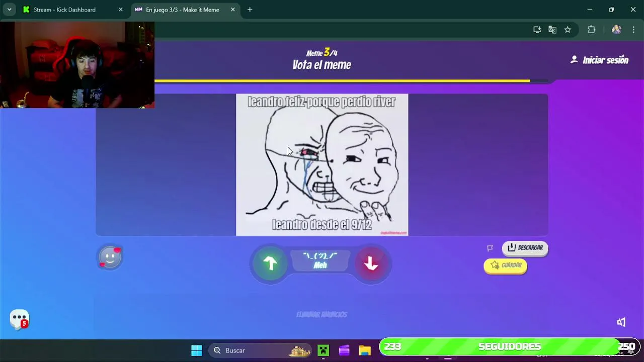Open the purple app icon on taskbar
Viewport: 644px width, 362px height.
tap(344, 350)
